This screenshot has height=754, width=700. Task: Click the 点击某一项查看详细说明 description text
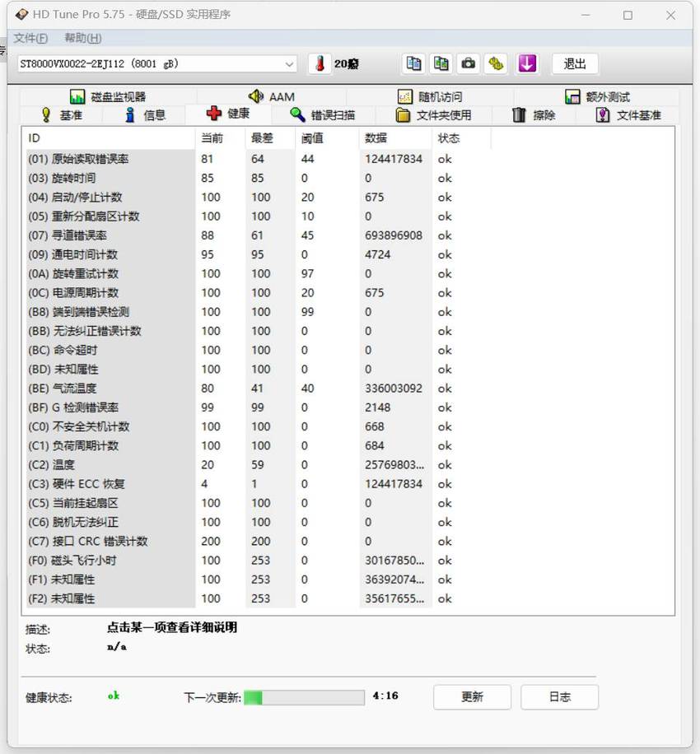click(172, 627)
